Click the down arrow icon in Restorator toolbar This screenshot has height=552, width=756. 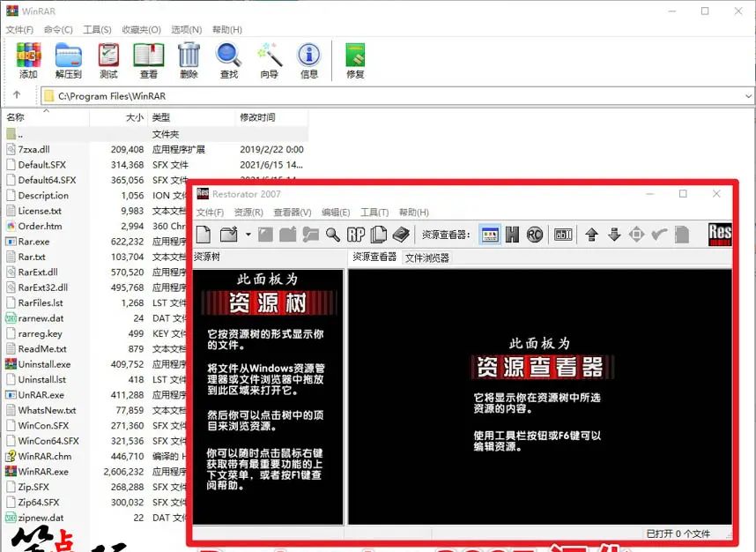pyautogui.click(x=614, y=235)
